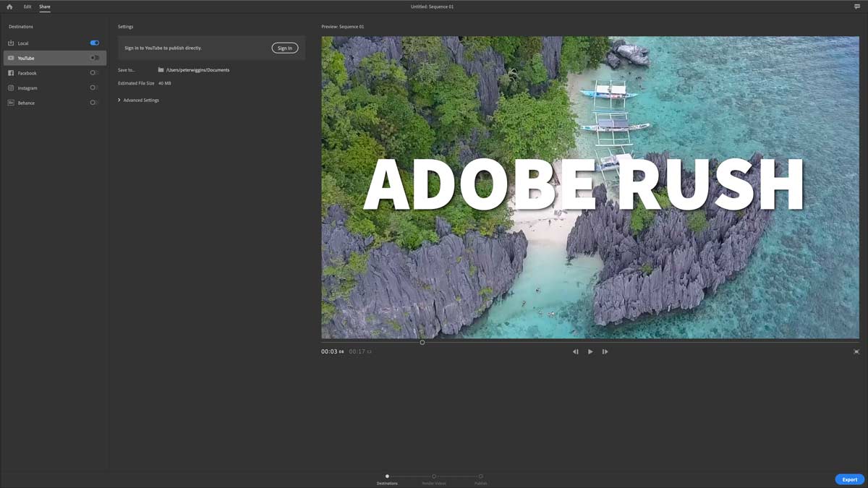Click the Save to... label

coord(127,70)
